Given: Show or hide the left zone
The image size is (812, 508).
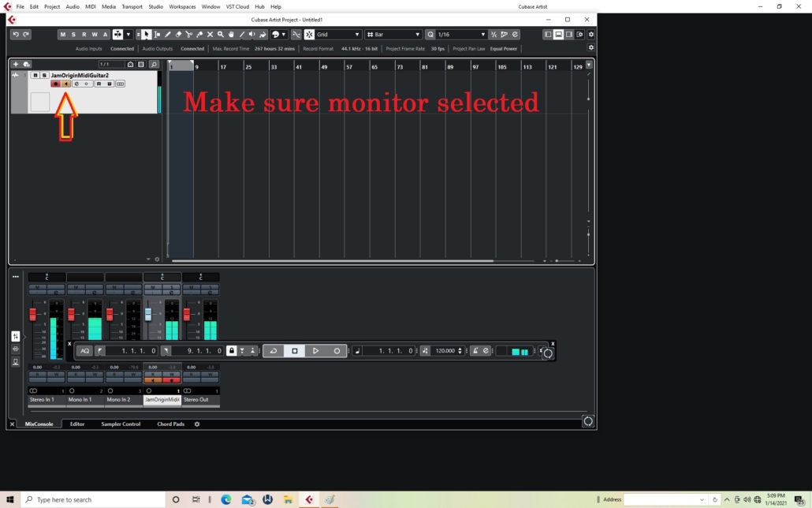Looking at the screenshot, I should coord(547,34).
